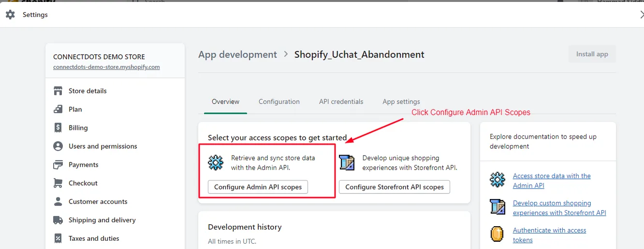Viewport: 644px width, 249px height.
Task: Open Authenticate with access tokens link
Action: click(549, 235)
